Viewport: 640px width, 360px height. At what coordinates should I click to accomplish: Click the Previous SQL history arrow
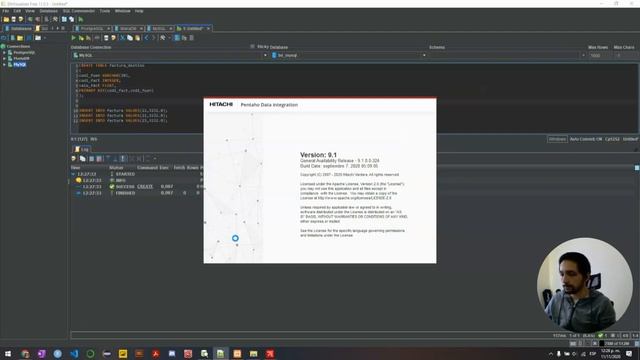coord(147,38)
